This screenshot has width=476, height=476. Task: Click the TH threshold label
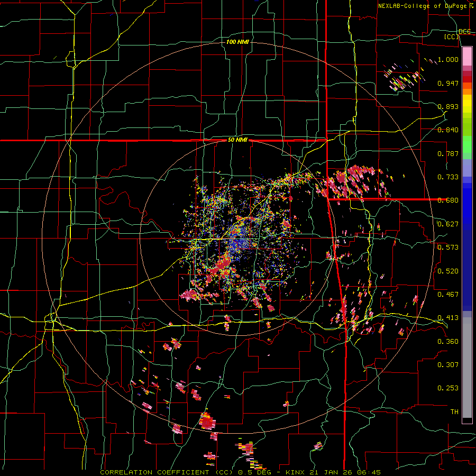coord(454,411)
